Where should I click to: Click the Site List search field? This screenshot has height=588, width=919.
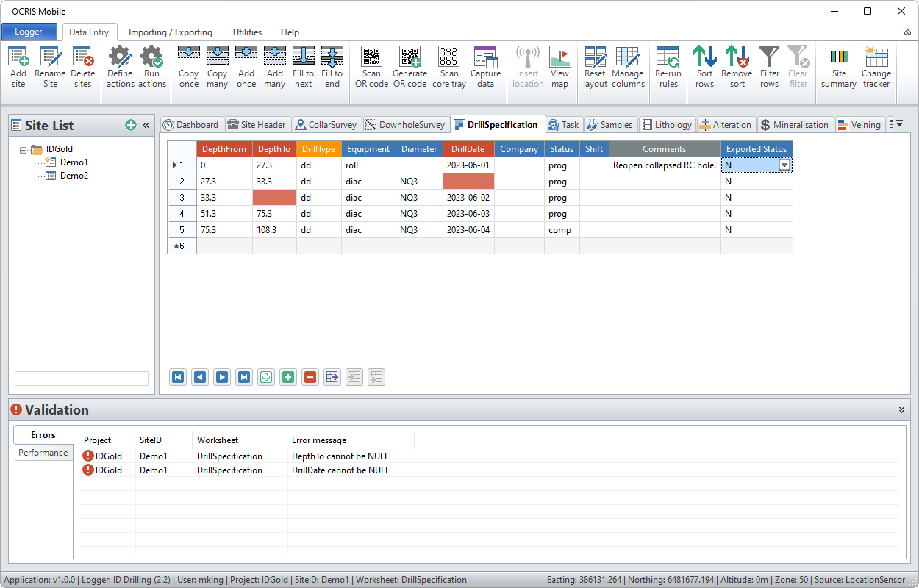(82, 379)
